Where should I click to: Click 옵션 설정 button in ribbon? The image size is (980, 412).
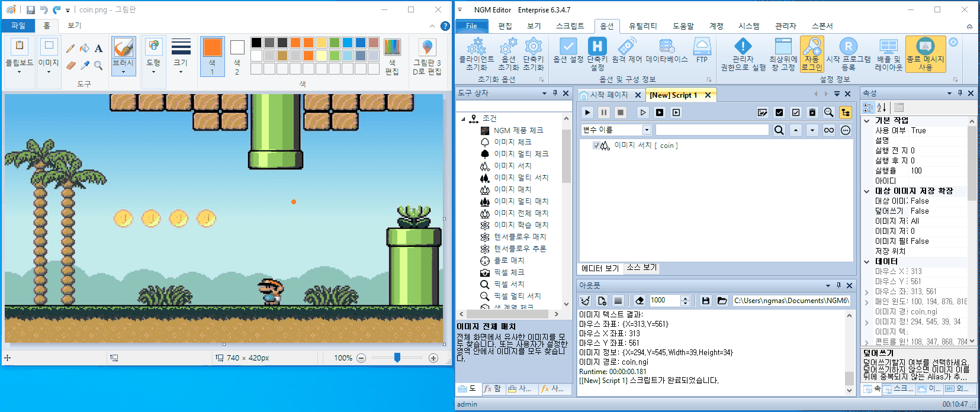pyautogui.click(x=568, y=50)
